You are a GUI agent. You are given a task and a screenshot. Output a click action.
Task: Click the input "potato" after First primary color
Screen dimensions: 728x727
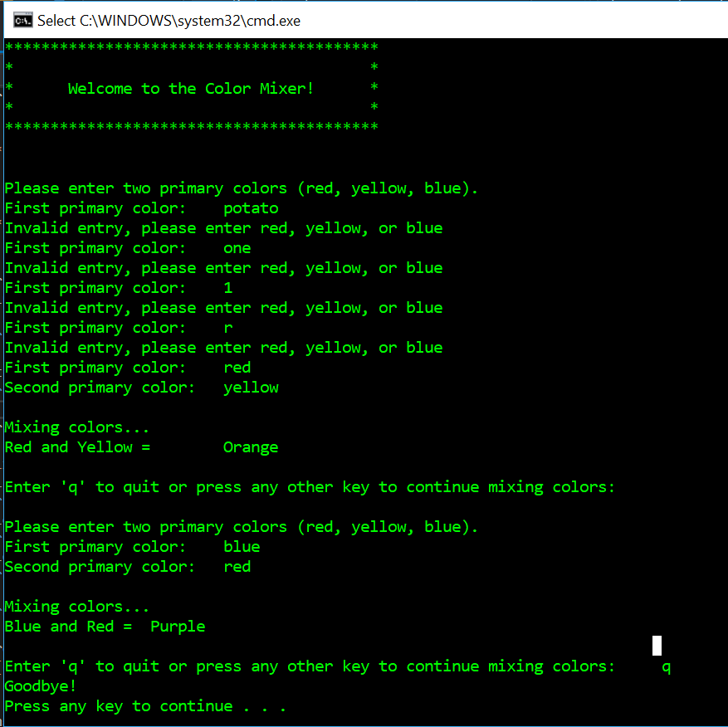[x=251, y=208]
